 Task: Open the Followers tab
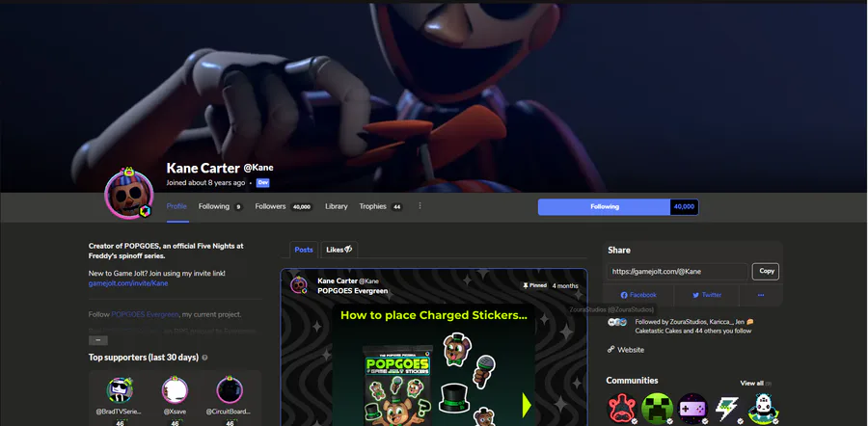coord(284,206)
